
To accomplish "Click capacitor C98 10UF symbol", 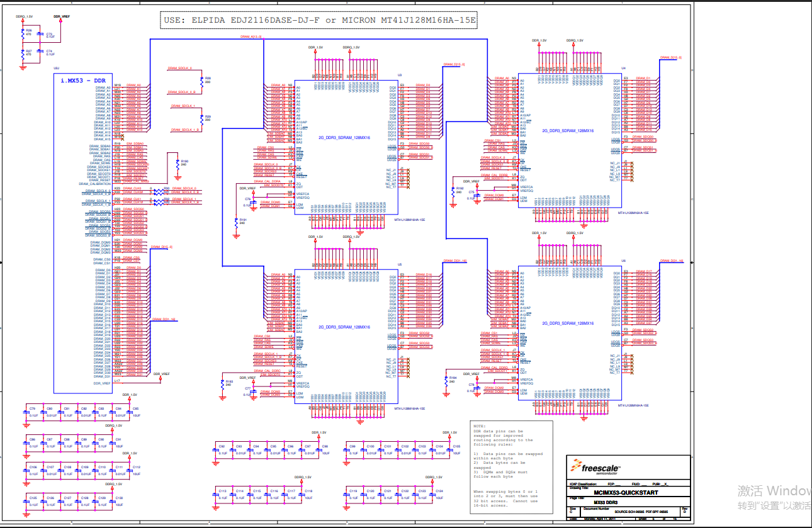I will tap(320, 449).
